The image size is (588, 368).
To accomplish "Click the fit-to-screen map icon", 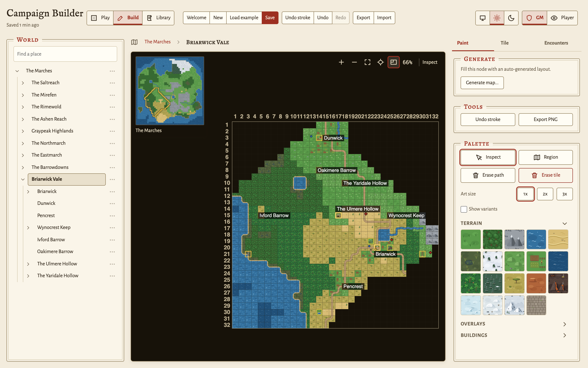I will click(367, 62).
